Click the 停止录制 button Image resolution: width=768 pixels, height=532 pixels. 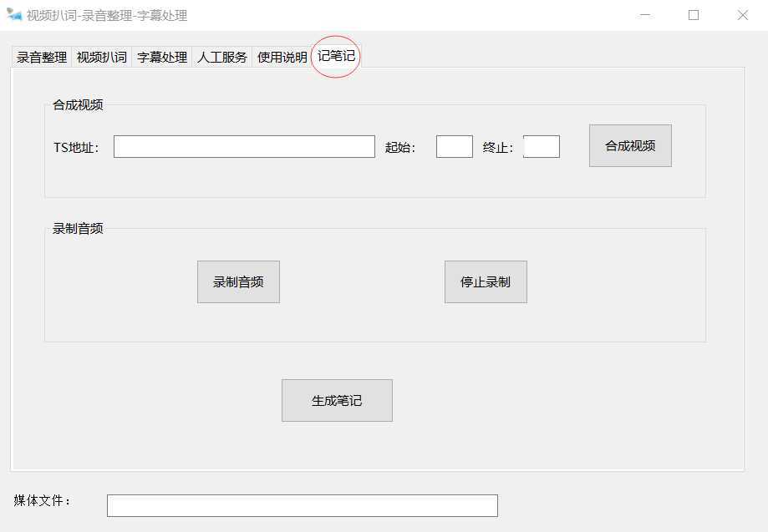(486, 282)
